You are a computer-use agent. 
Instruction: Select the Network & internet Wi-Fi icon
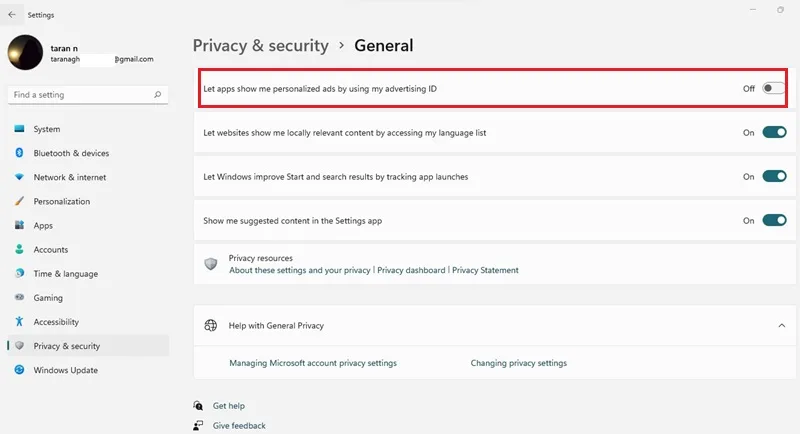pyautogui.click(x=19, y=177)
